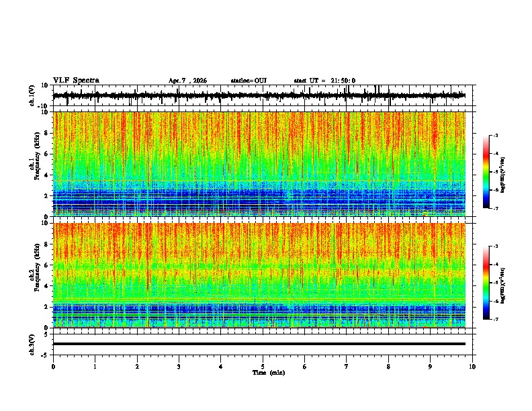532x411 pixels.
Task: Click the "Time (min)" x-axis label
Action: pos(269,373)
